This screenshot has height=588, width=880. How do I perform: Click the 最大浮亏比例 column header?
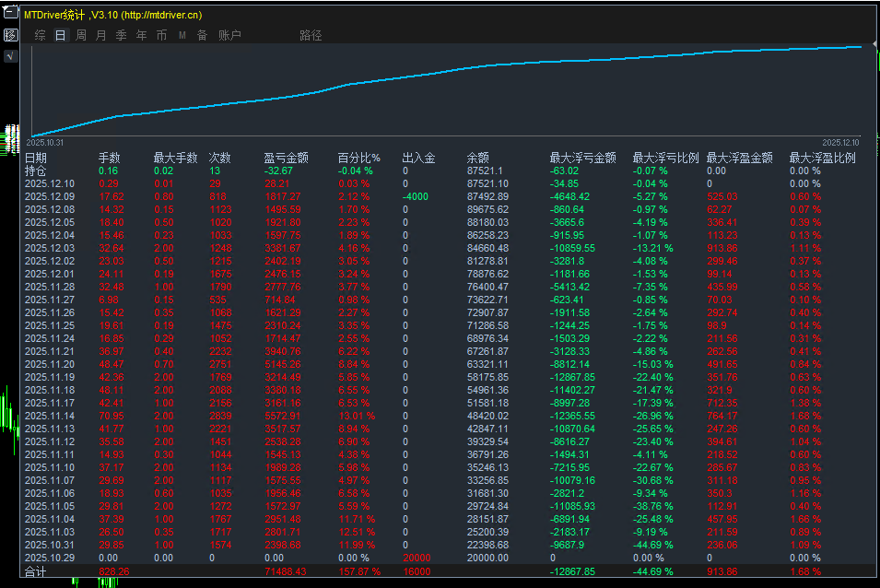tap(665, 158)
